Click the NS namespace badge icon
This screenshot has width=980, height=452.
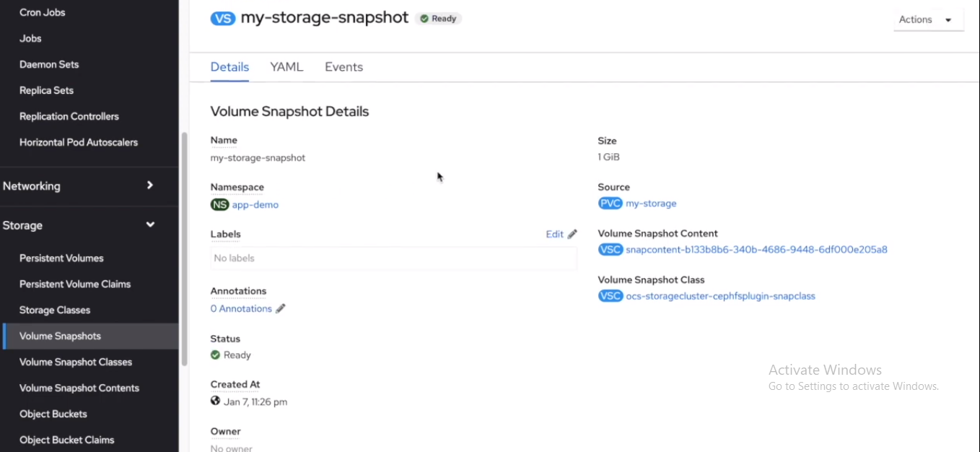[219, 204]
